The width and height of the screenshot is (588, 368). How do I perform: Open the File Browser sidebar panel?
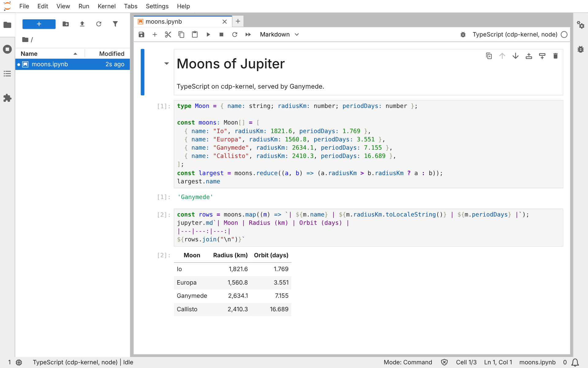point(7,25)
